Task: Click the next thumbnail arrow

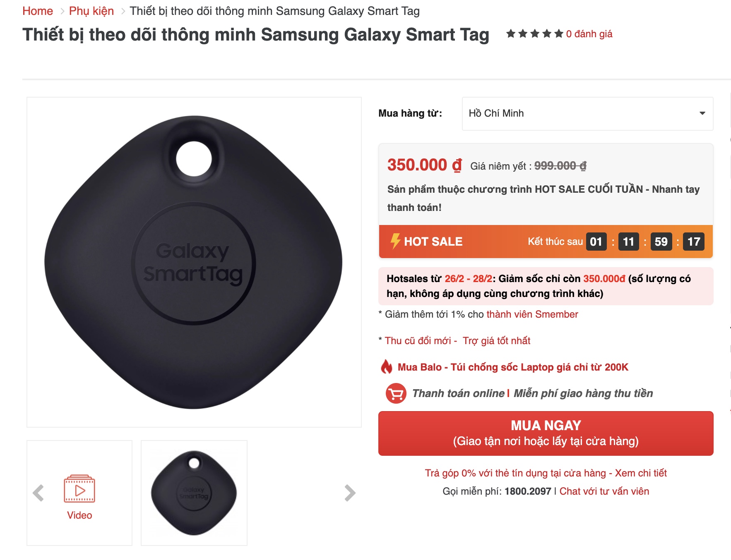Action: coord(350,493)
